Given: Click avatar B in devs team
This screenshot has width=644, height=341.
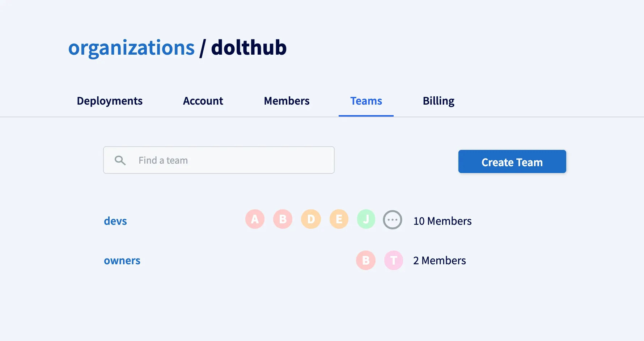Looking at the screenshot, I should click(x=283, y=219).
